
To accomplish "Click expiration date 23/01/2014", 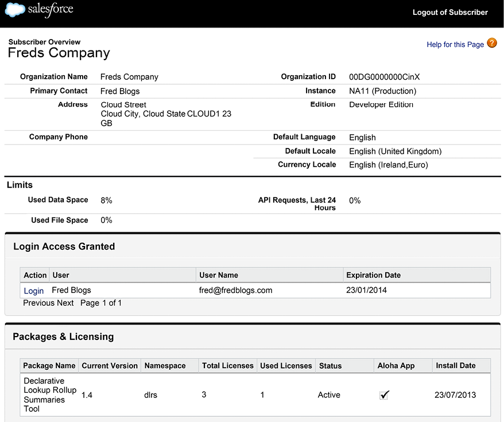I will tap(366, 290).
